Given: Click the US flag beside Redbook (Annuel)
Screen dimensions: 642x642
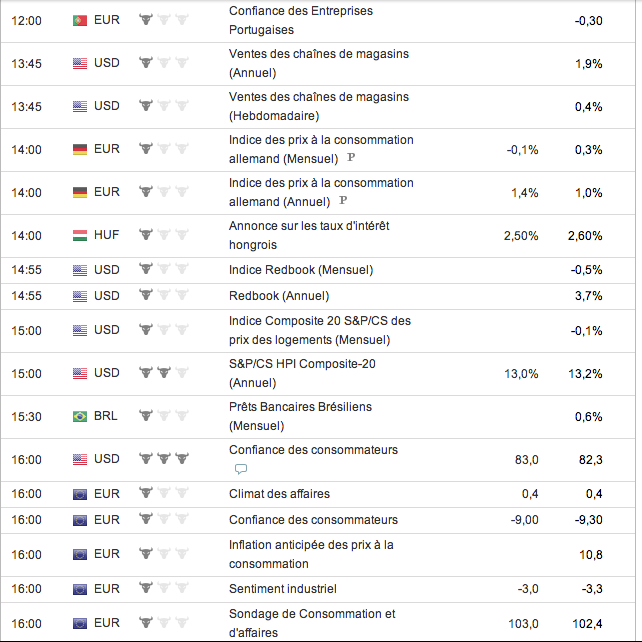Looking at the screenshot, I should click(x=80, y=296).
